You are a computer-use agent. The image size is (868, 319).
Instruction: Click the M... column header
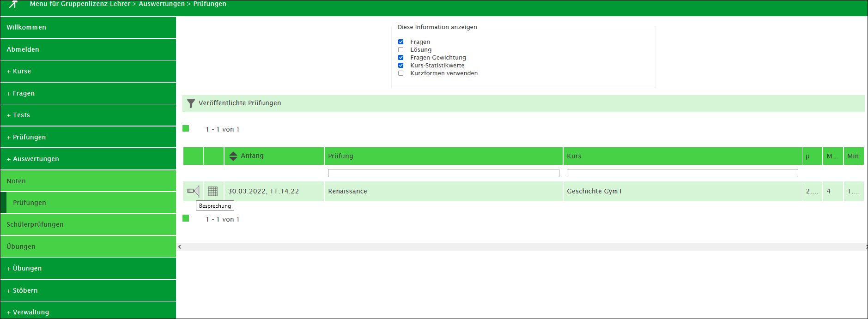[x=833, y=156]
